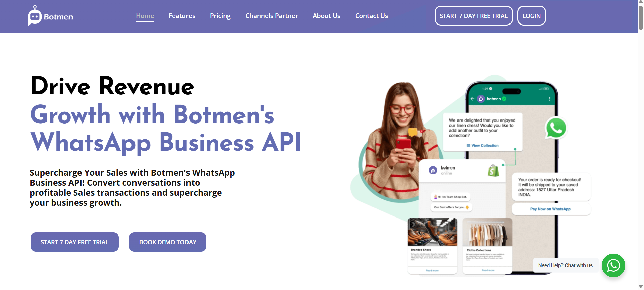Go to the Home menu item
The width and height of the screenshot is (644, 290).
click(x=145, y=16)
